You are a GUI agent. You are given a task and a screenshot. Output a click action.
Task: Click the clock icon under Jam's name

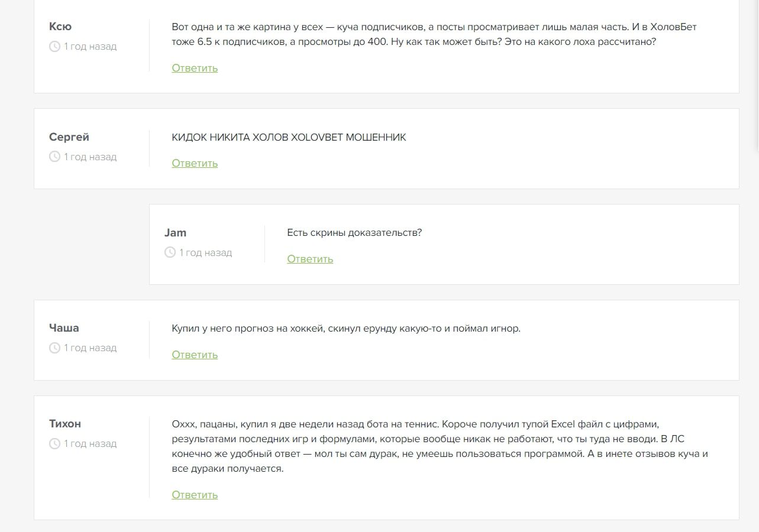coord(170,252)
